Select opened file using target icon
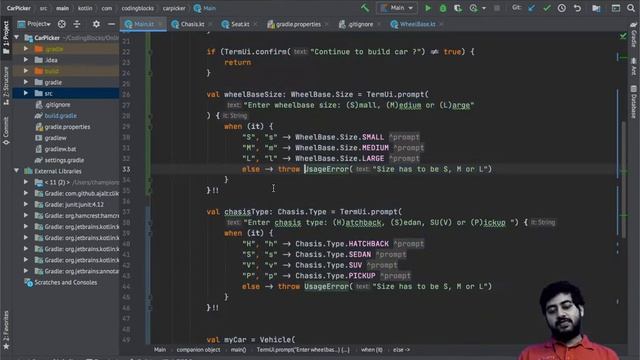 coord(62,24)
